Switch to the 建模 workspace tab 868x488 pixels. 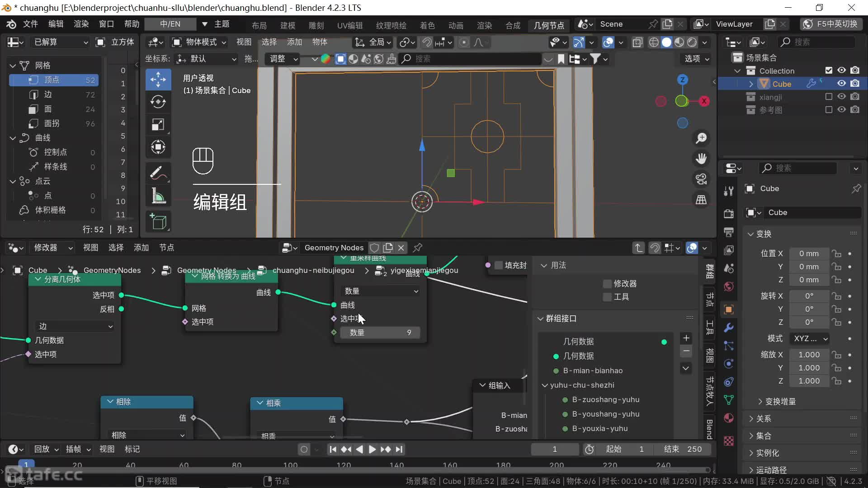pos(288,25)
